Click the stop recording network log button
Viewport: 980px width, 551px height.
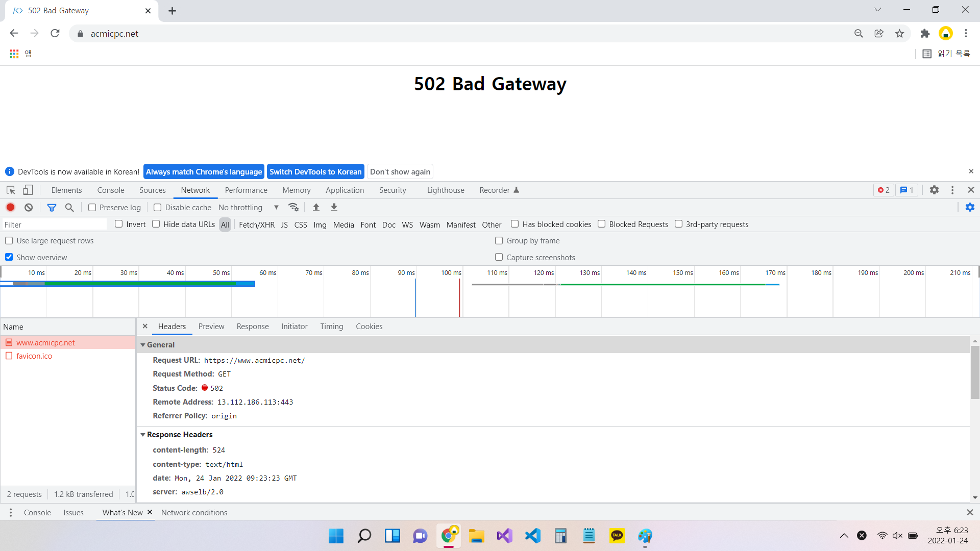tap(10, 207)
